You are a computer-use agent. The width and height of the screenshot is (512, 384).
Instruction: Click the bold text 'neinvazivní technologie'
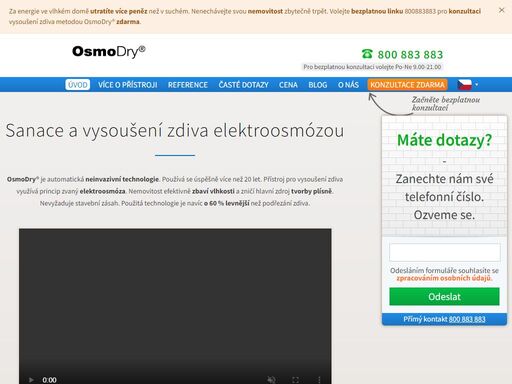coord(122,179)
